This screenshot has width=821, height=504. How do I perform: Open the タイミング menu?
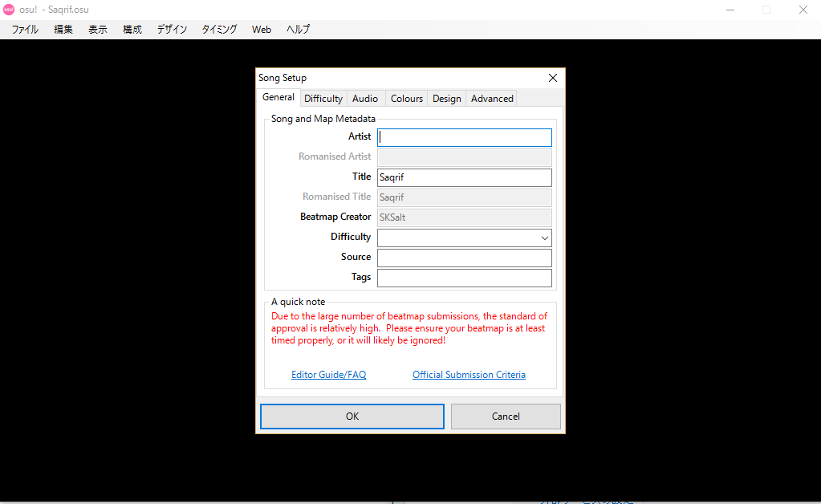click(219, 30)
